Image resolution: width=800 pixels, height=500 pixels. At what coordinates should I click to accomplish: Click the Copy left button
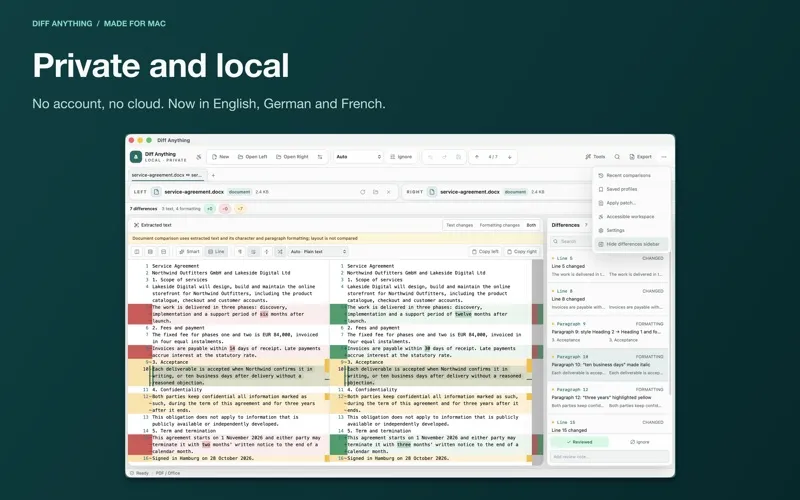(x=485, y=252)
